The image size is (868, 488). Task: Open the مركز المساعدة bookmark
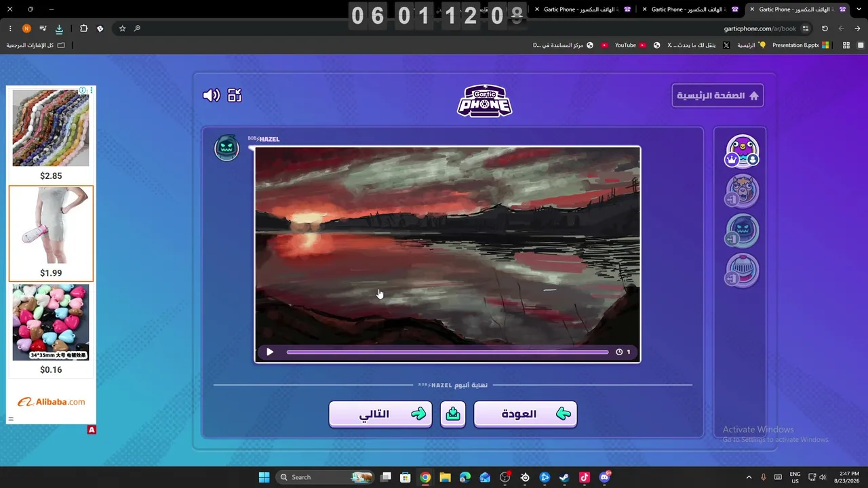[x=563, y=45]
